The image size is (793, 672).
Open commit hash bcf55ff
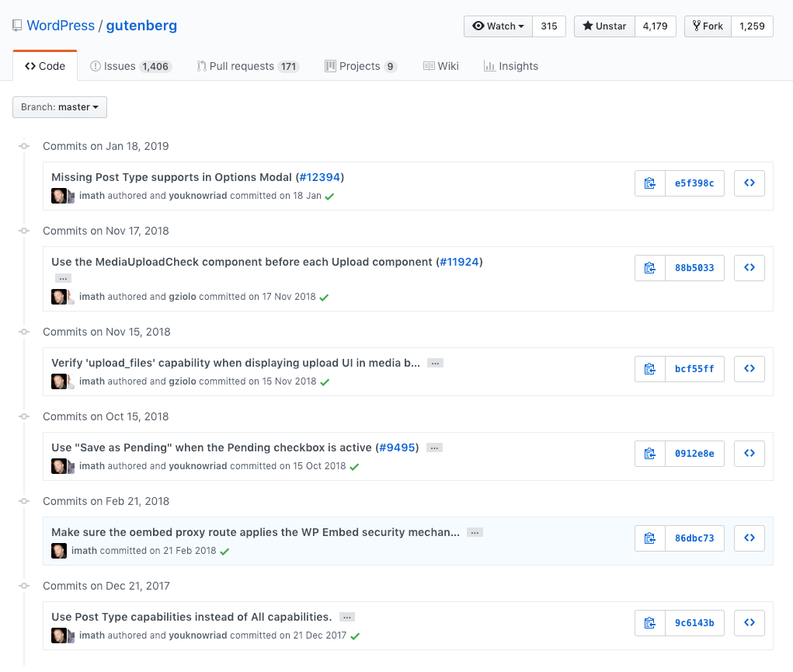coord(694,369)
